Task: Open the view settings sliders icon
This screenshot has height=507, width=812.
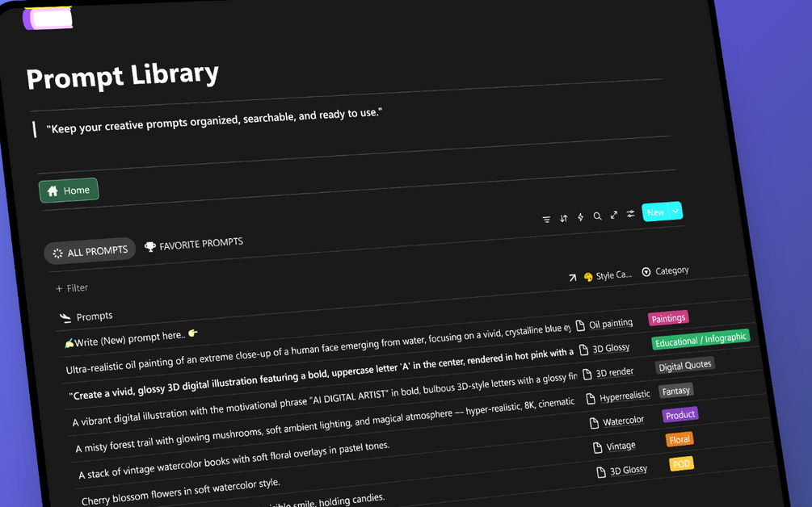Action: click(x=630, y=214)
